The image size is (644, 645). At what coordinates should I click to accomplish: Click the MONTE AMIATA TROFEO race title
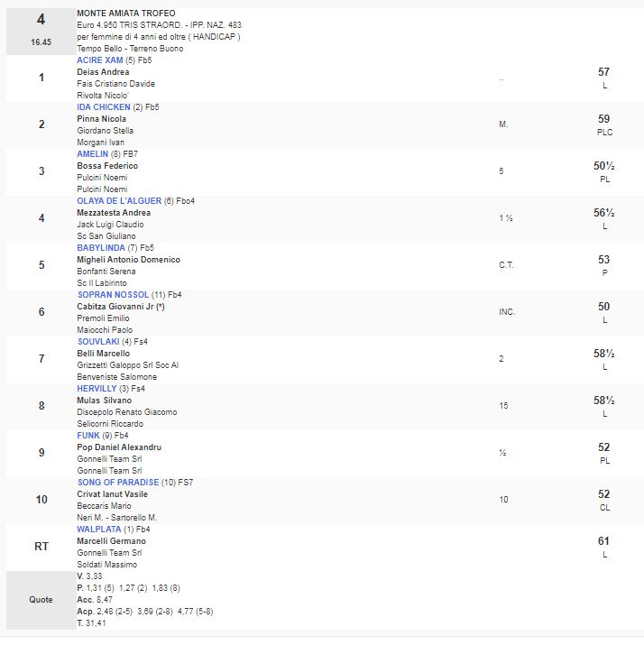pyautogui.click(x=126, y=14)
